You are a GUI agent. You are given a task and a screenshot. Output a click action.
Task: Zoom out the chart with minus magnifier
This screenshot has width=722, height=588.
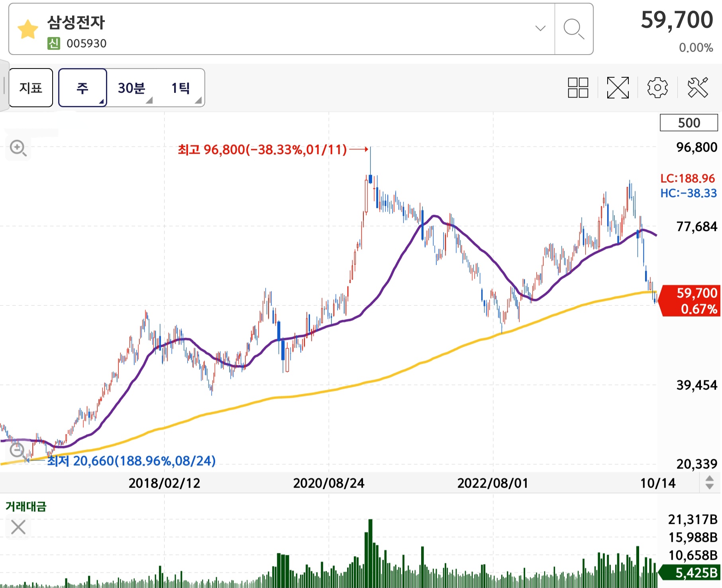18,451
